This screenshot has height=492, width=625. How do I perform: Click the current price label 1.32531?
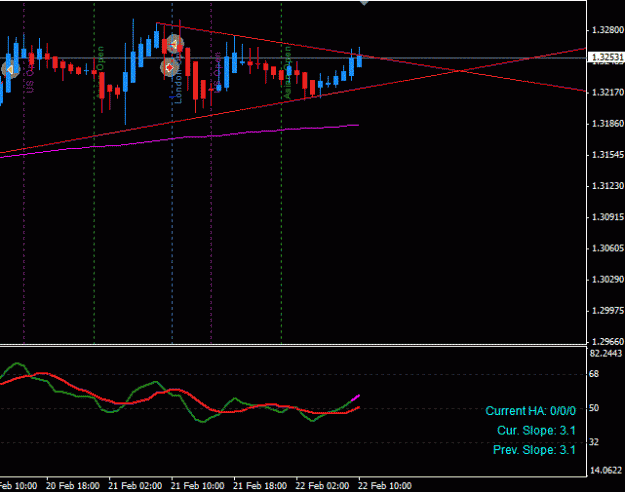pos(608,57)
